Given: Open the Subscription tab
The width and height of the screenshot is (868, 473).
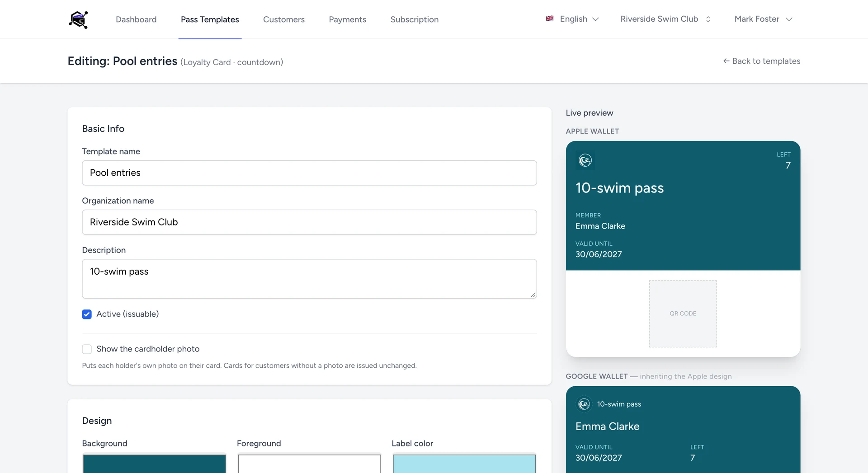Looking at the screenshot, I should (x=415, y=19).
